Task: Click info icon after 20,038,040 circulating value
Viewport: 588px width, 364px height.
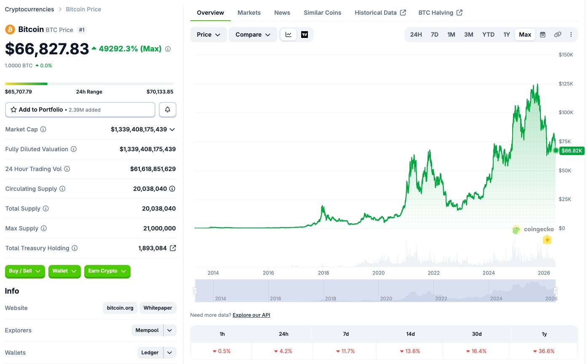Action: coord(172,189)
